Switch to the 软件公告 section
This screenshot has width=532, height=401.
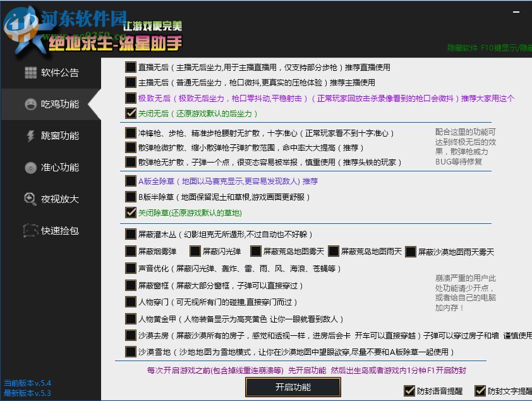pyautogui.click(x=30, y=72)
